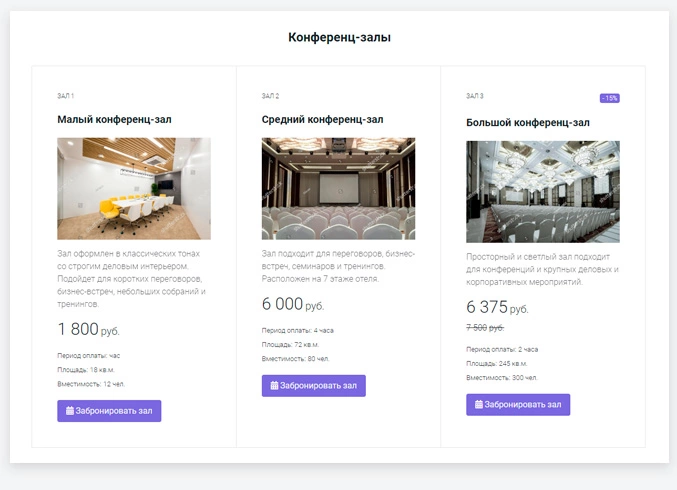Image resolution: width=677 pixels, height=490 pixels.
Task: Click the Большой зал description paragraph
Action: (x=542, y=269)
